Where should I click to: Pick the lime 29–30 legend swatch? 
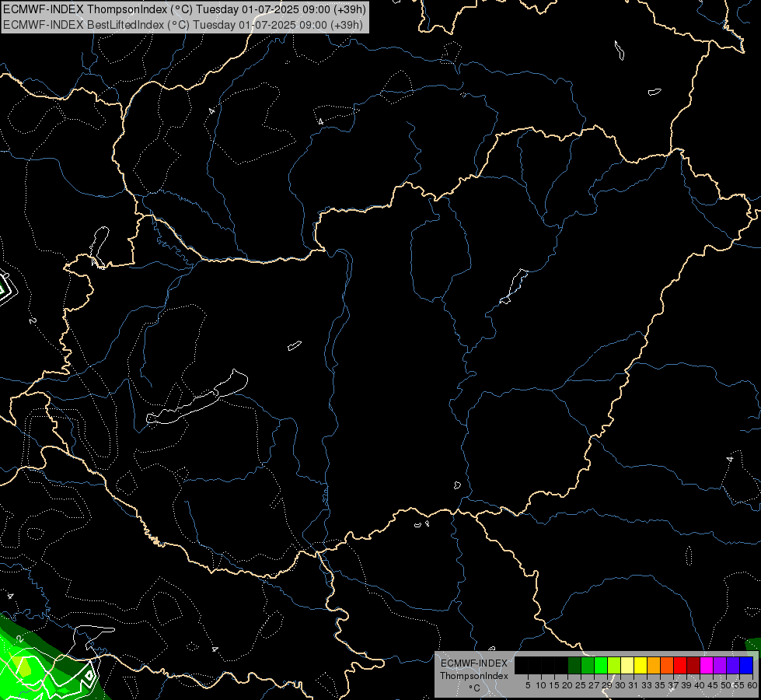614,665
